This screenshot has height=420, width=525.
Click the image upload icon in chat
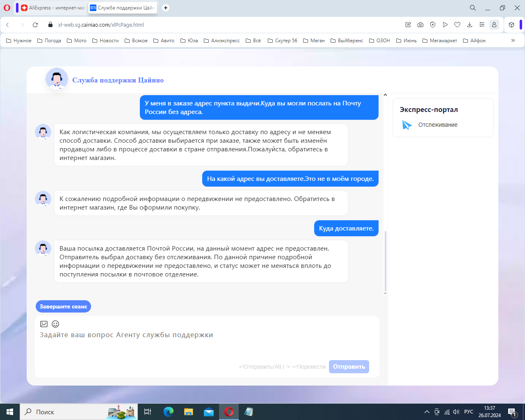[44, 324]
